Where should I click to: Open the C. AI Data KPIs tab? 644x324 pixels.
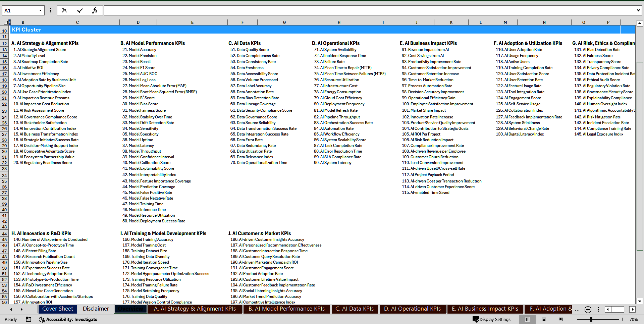(x=355, y=309)
